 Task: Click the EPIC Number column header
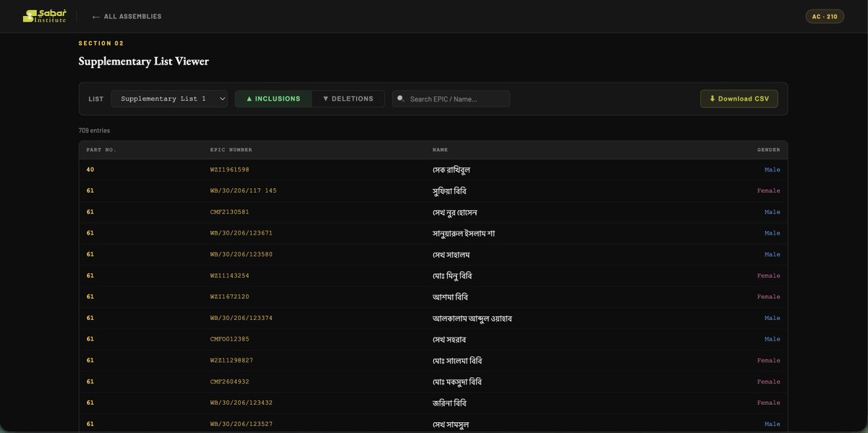pyautogui.click(x=231, y=150)
